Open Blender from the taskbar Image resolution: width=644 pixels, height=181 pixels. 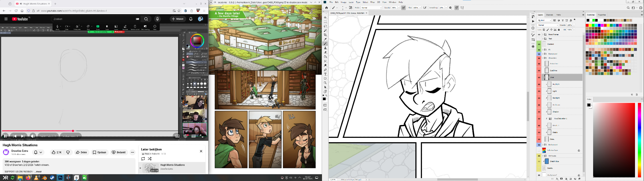tap(44, 177)
